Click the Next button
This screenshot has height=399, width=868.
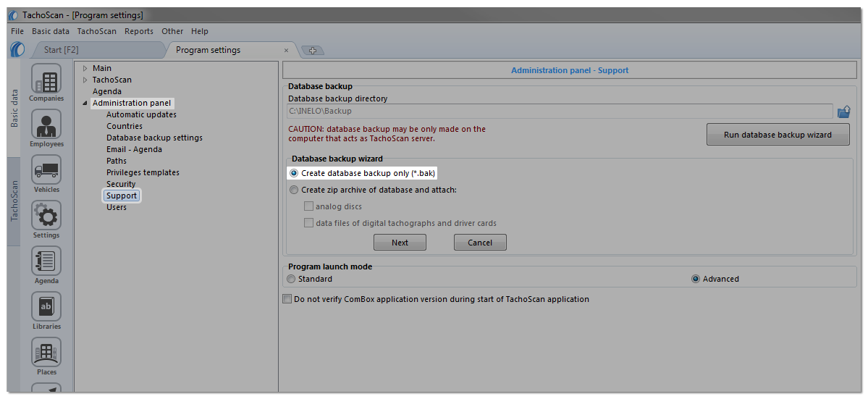coord(400,243)
